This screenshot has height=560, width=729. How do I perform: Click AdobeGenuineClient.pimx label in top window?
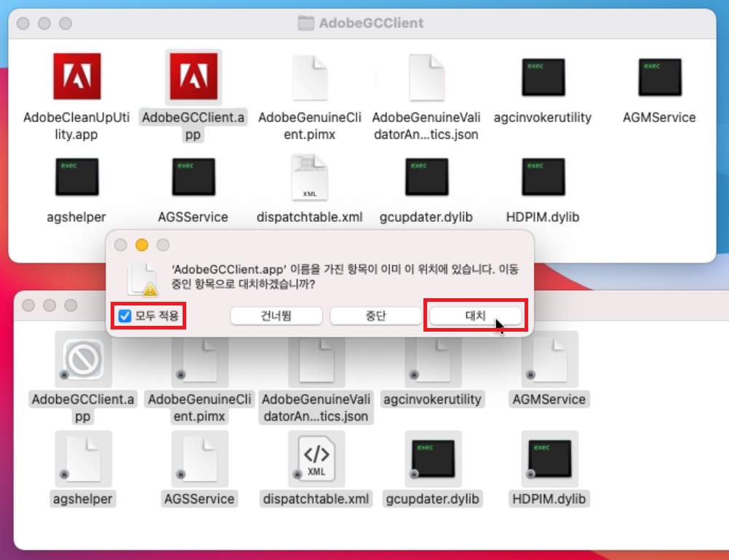pyautogui.click(x=310, y=126)
